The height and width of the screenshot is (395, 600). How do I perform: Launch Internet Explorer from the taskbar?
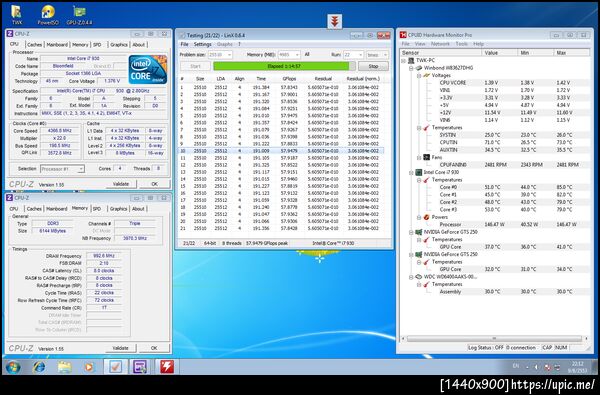tap(39, 367)
